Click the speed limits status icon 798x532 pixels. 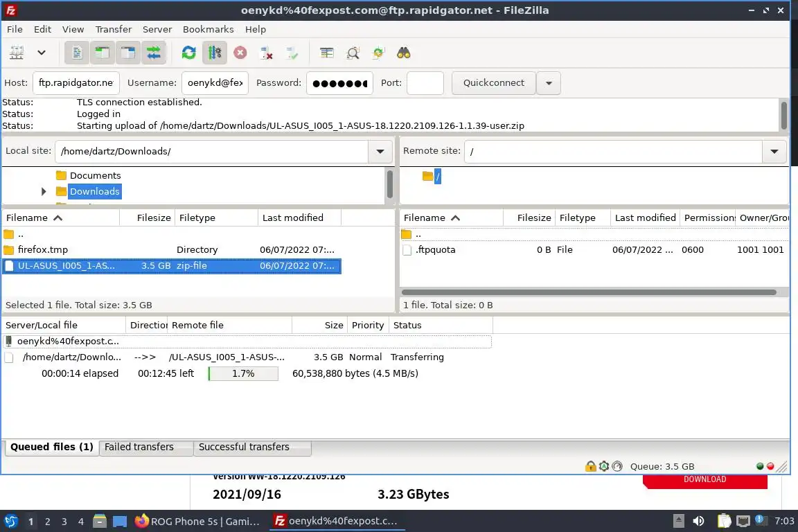[x=617, y=466]
